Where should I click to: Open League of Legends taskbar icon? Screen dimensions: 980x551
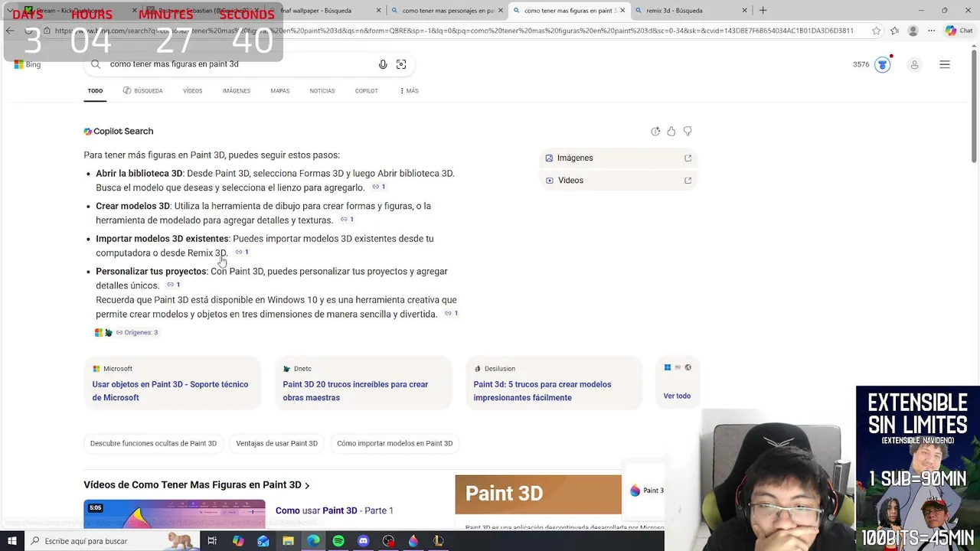tap(439, 541)
